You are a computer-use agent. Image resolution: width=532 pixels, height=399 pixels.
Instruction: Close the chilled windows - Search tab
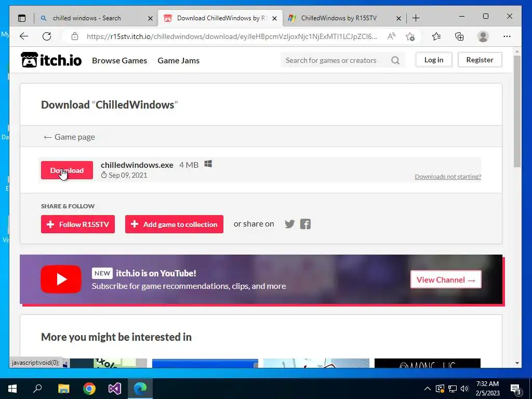pyautogui.click(x=150, y=18)
